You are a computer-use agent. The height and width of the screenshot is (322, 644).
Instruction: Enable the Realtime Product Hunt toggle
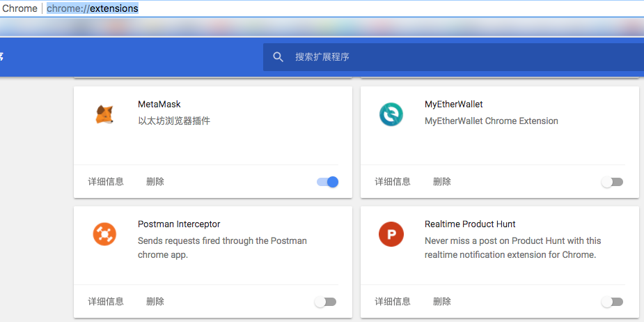[612, 302]
